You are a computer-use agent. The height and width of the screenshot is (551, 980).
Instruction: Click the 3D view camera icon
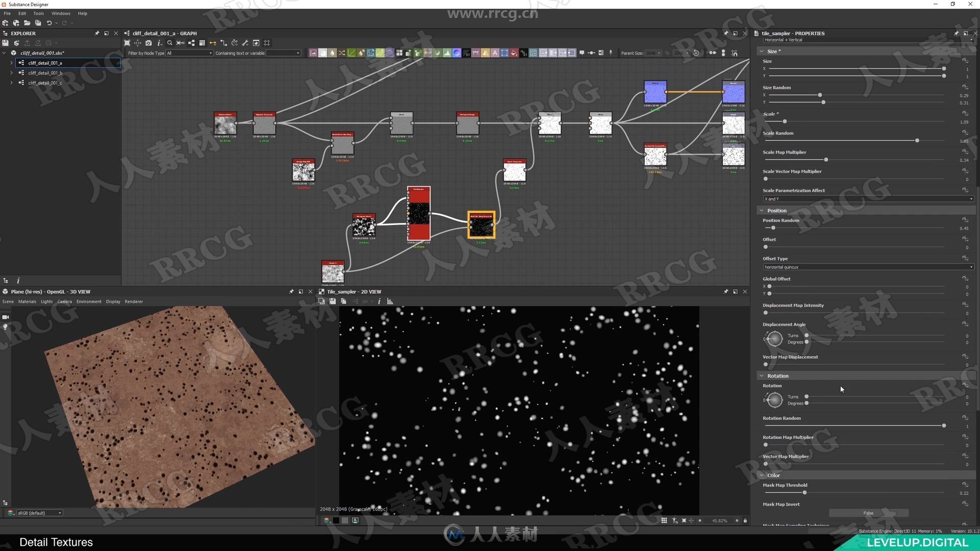pyautogui.click(x=6, y=317)
